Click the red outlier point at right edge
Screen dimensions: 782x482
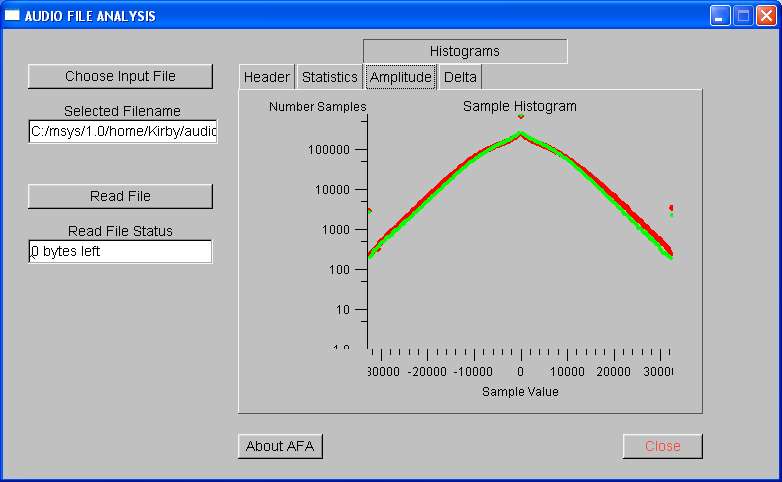(671, 208)
